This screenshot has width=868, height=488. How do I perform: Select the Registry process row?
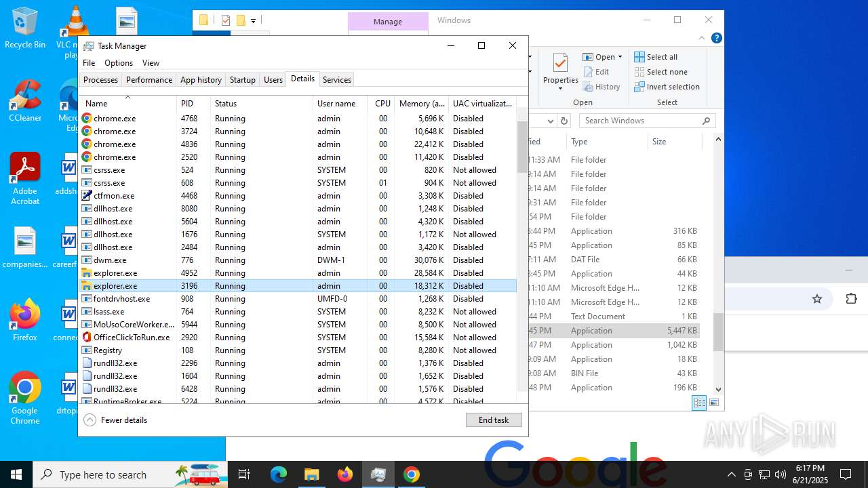(298, 350)
